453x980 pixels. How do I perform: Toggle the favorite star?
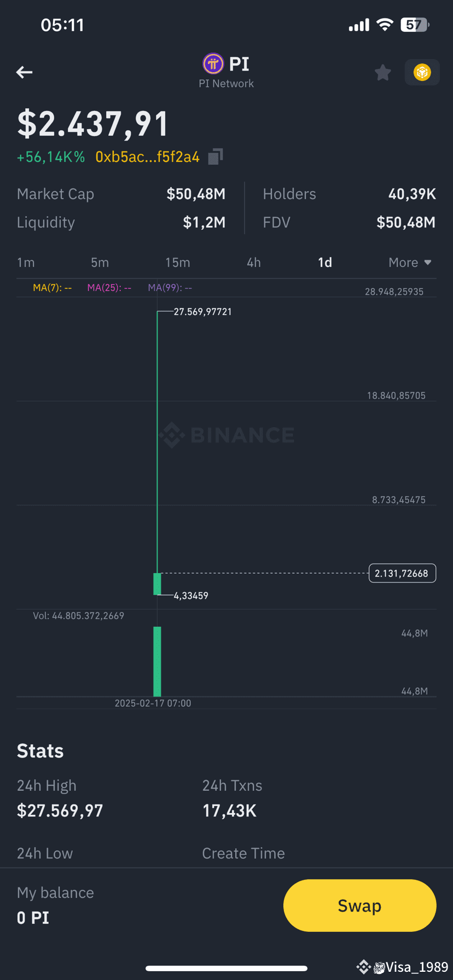click(x=383, y=72)
